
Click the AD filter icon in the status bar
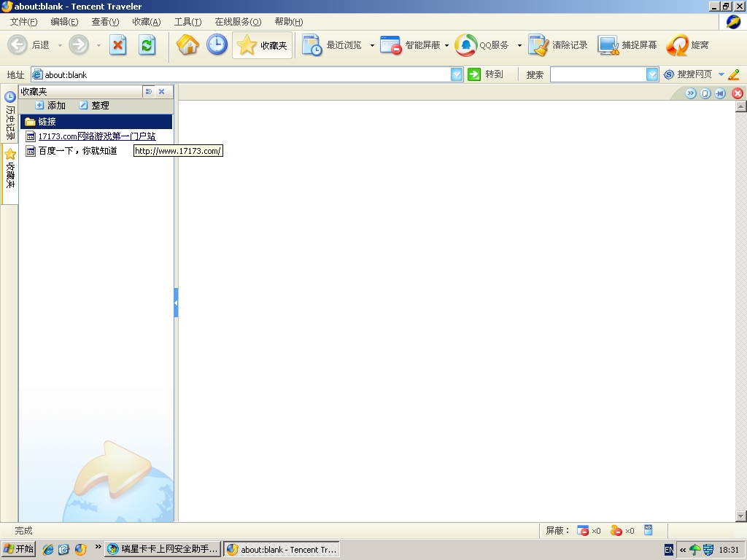tap(649, 530)
